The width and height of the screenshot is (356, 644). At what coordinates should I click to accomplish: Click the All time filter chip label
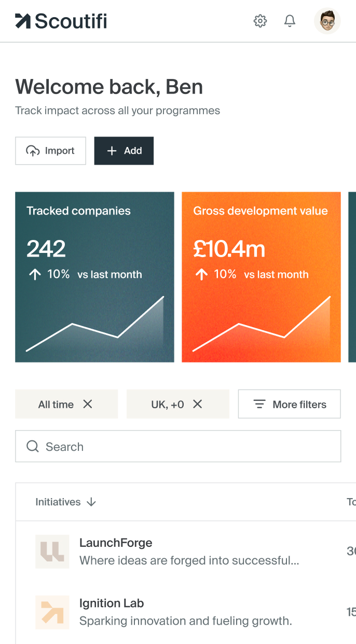click(56, 405)
